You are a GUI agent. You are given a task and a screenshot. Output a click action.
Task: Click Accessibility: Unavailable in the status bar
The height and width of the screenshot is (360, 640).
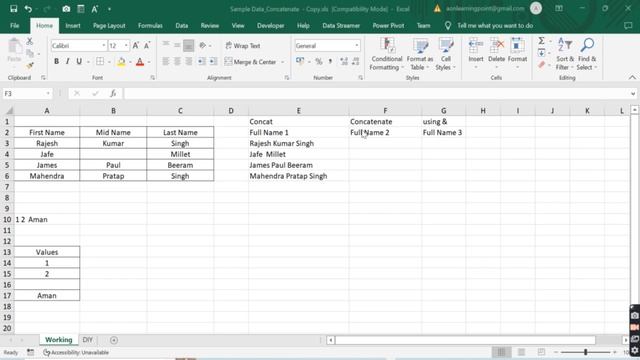point(76,352)
